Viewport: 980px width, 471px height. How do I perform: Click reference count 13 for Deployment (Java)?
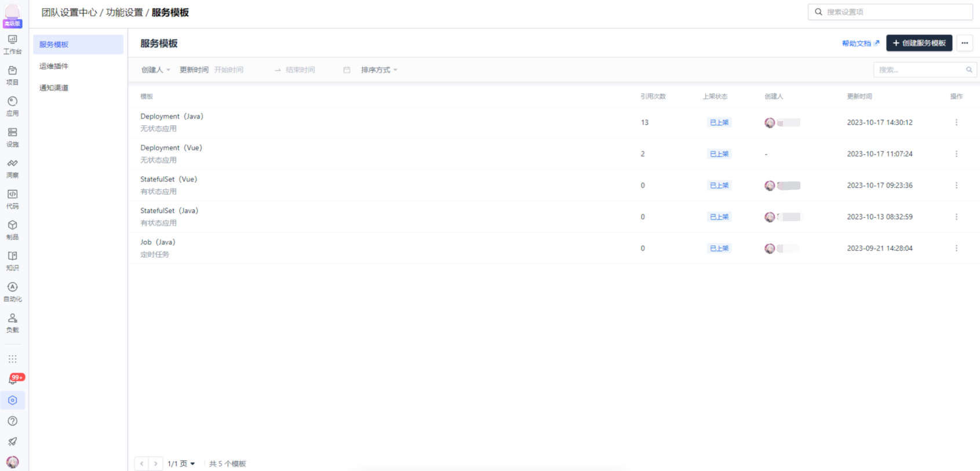(x=644, y=122)
